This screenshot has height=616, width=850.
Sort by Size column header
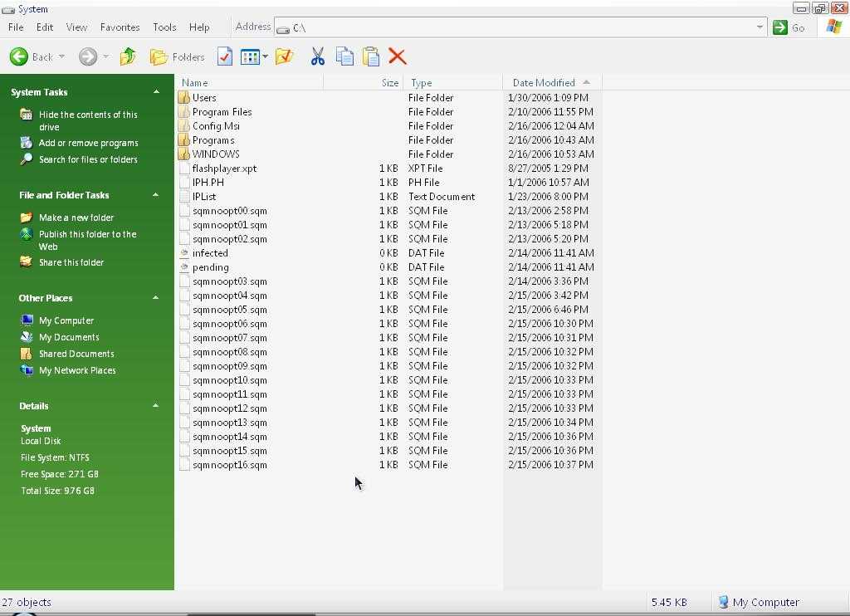(364, 82)
